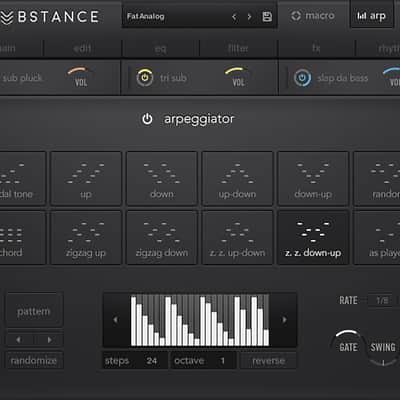The image size is (400, 400).
Task: Click the slap da bass layer name
Action: click(x=343, y=78)
